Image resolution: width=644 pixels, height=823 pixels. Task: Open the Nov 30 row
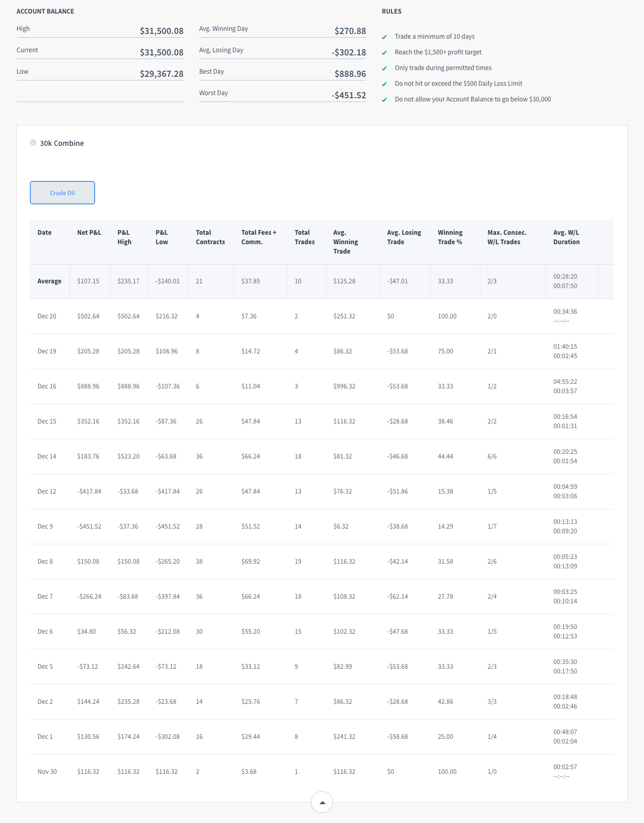point(47,772)
